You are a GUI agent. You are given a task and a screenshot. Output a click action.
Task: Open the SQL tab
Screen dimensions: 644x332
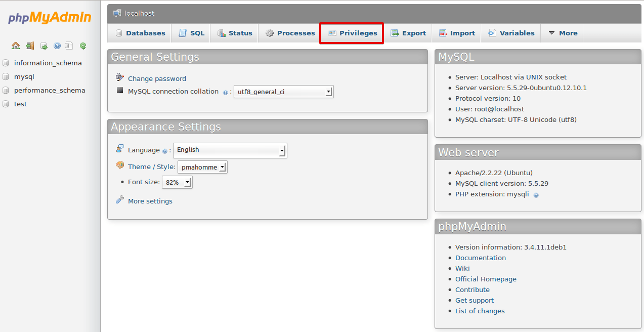point(191,33)
